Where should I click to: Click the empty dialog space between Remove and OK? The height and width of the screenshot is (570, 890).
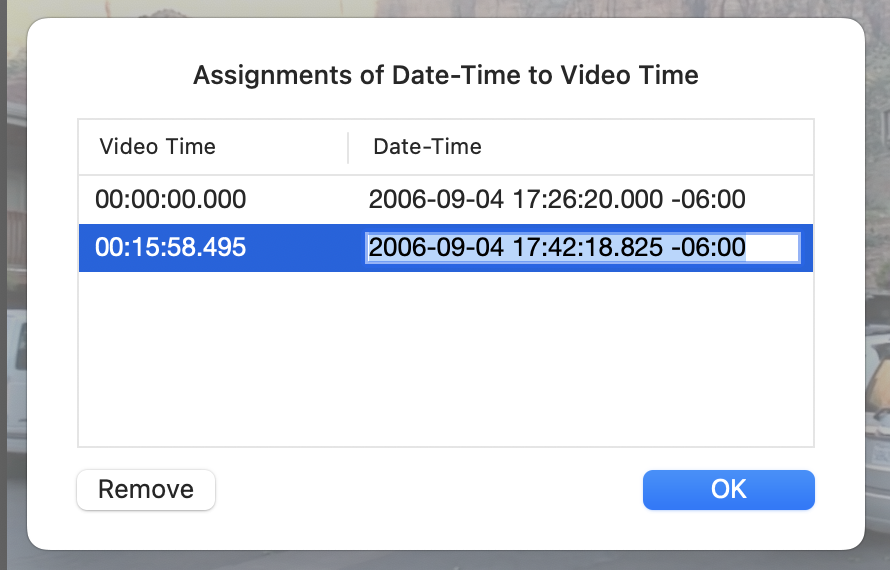coord(429,489)
